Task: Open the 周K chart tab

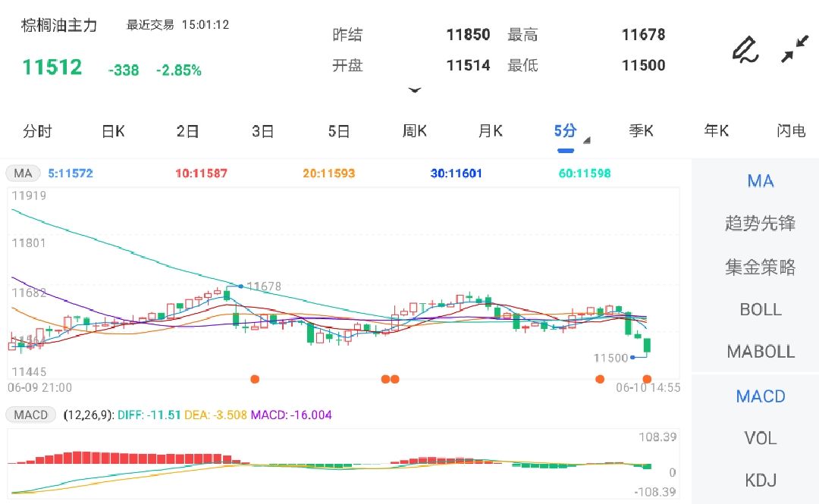Action: (415, 131)
